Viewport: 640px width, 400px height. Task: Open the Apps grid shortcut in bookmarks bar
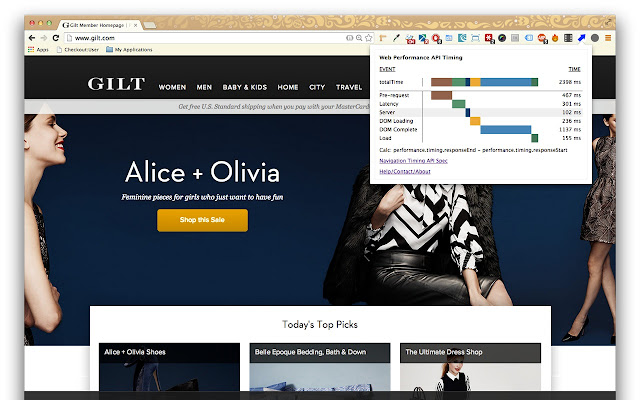38,49
